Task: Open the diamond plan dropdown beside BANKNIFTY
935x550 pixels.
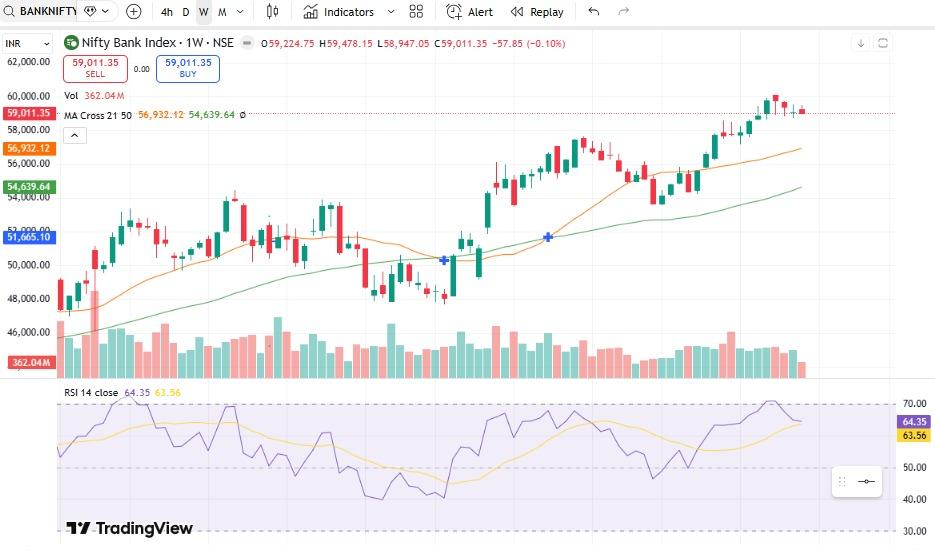Action: tap(97, 11)
